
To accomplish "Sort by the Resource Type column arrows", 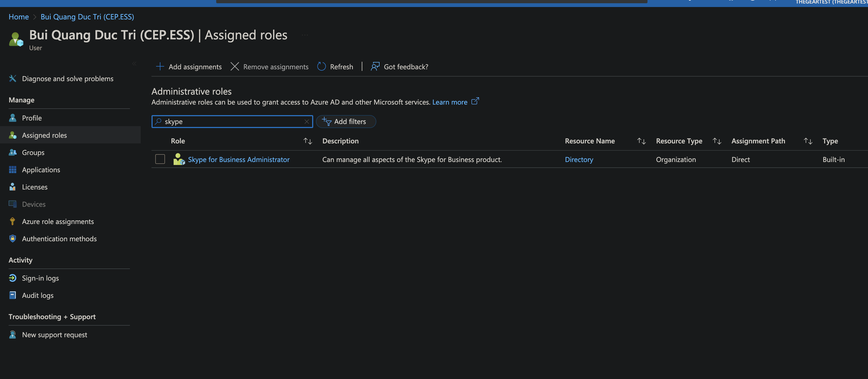I will [717, 141].
